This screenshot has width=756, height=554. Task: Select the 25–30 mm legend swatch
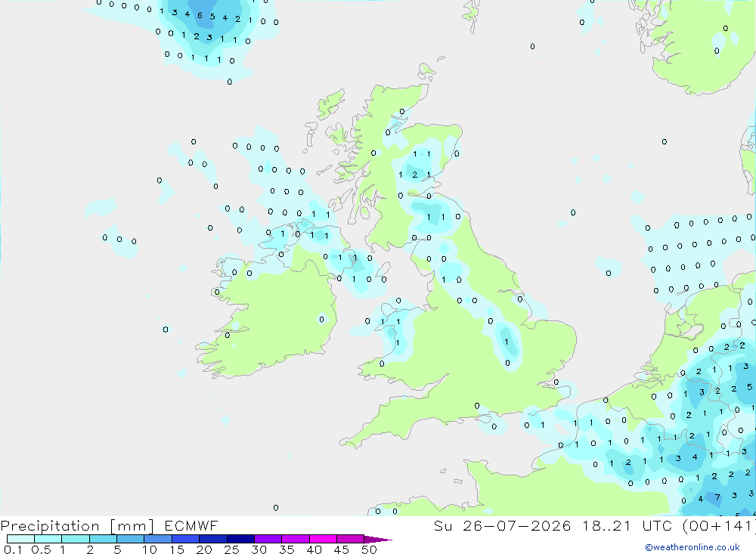click(x=240, y=539)
